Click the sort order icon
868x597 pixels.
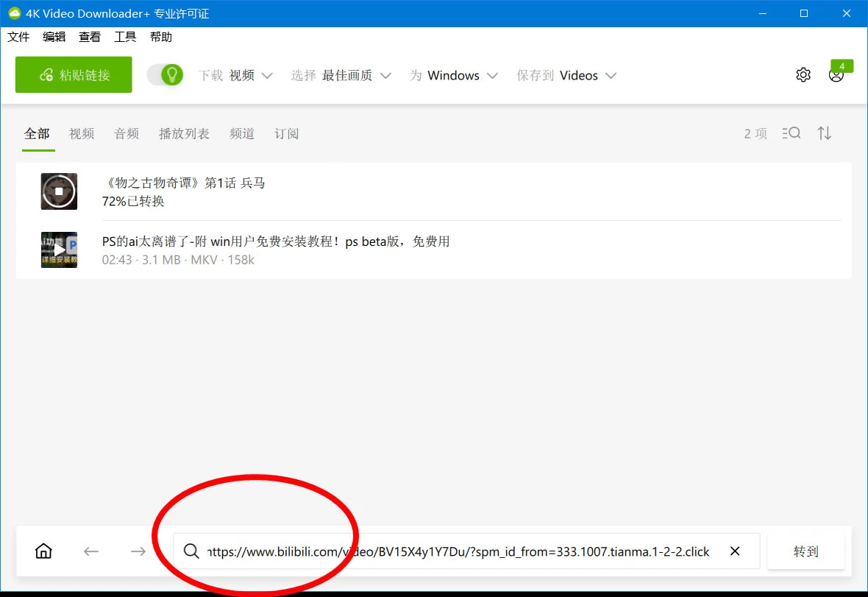[825, 133]
